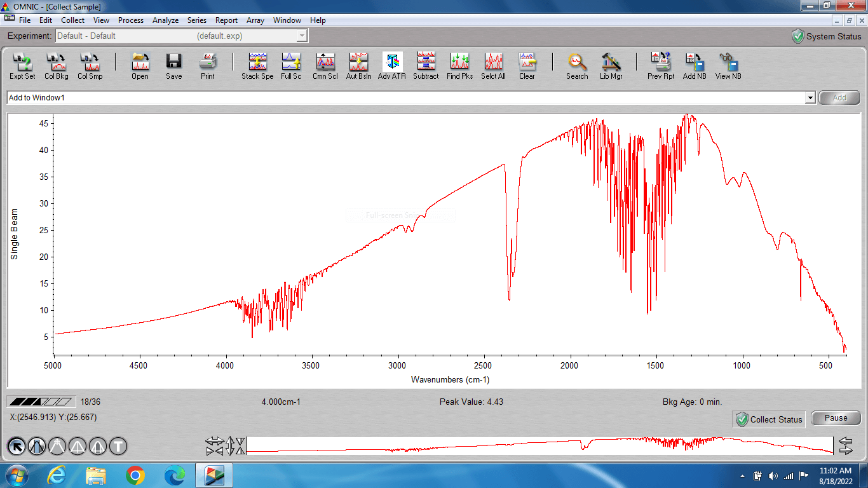Image resolution: width=868 pixels, height=488 pixels.
Task: Open the spectral Subtract tool
Action: 425,65
